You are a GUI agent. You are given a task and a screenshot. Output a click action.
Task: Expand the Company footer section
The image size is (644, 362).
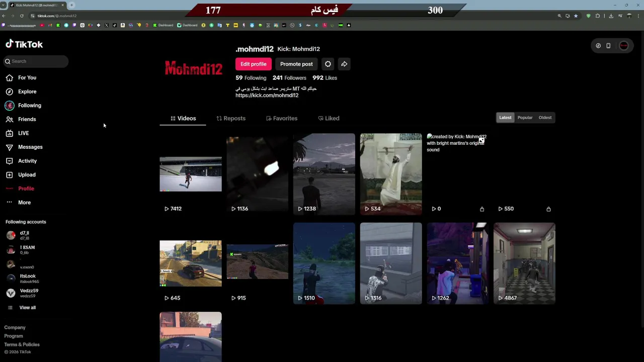15,327
